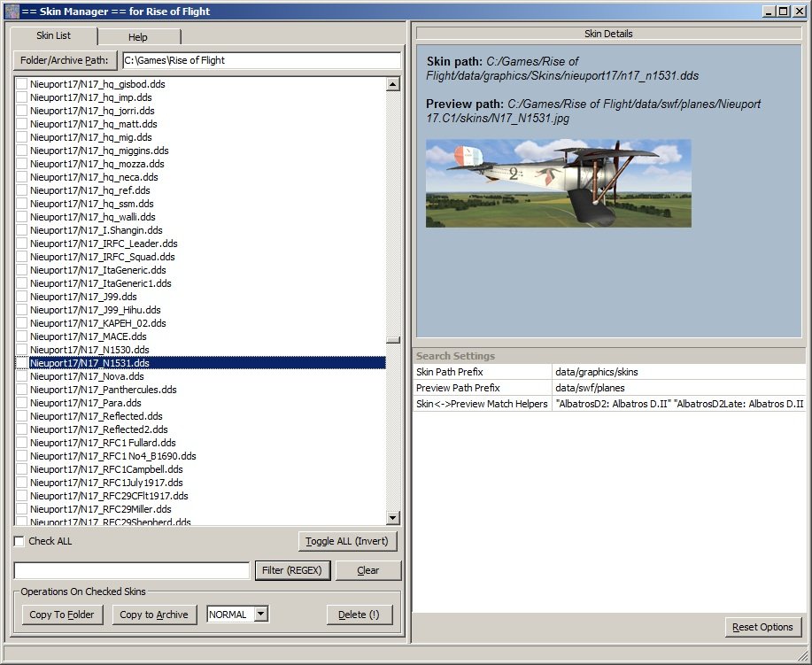812x665 pixels.
Task: Click the Clear filter button
Action: click(x=368, y=570)
